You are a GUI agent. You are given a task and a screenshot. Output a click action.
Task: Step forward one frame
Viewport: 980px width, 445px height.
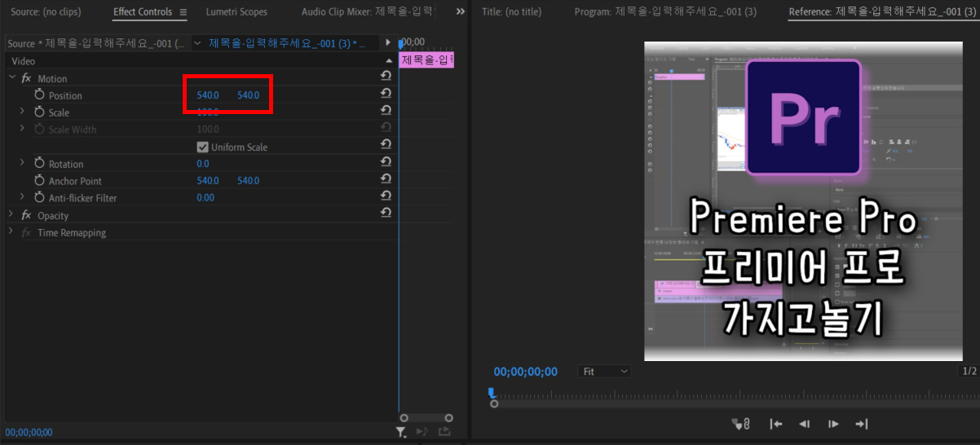point(833,424)
